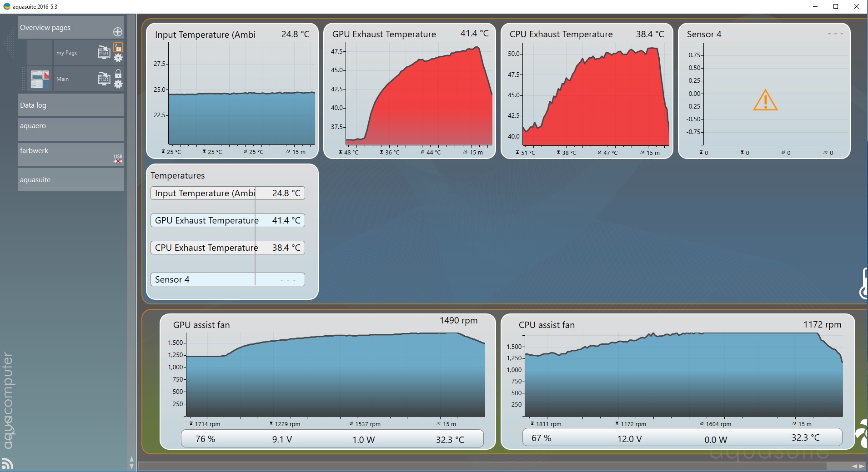Click the 44 °C average in GPU exhaust chart

(x=431, y=152)
